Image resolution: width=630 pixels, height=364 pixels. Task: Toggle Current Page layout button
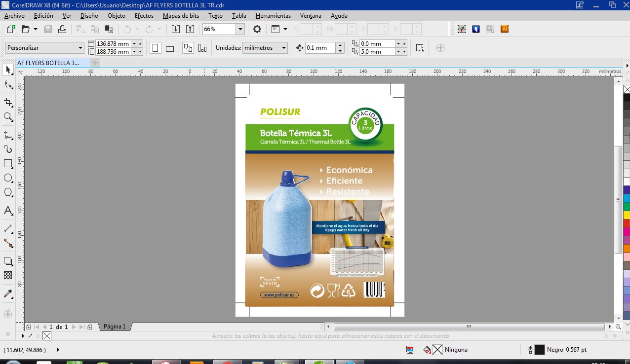click(202, 48)
